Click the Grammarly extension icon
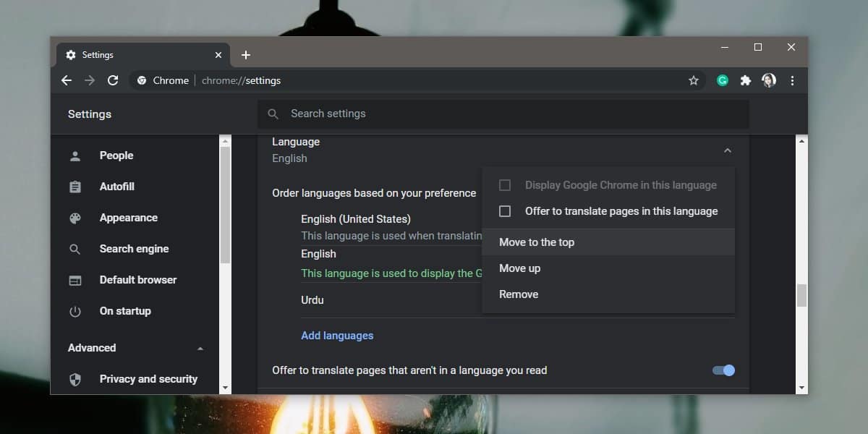 (722, 80)
